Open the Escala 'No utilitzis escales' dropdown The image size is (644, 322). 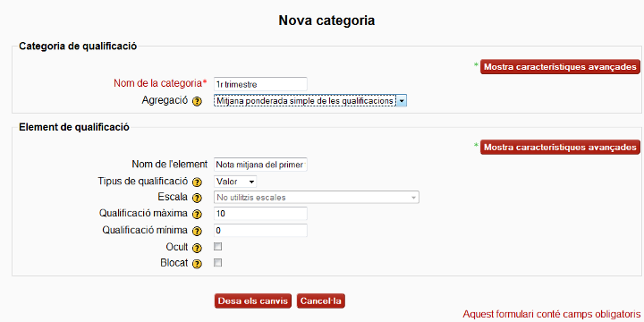pos(317,198)
